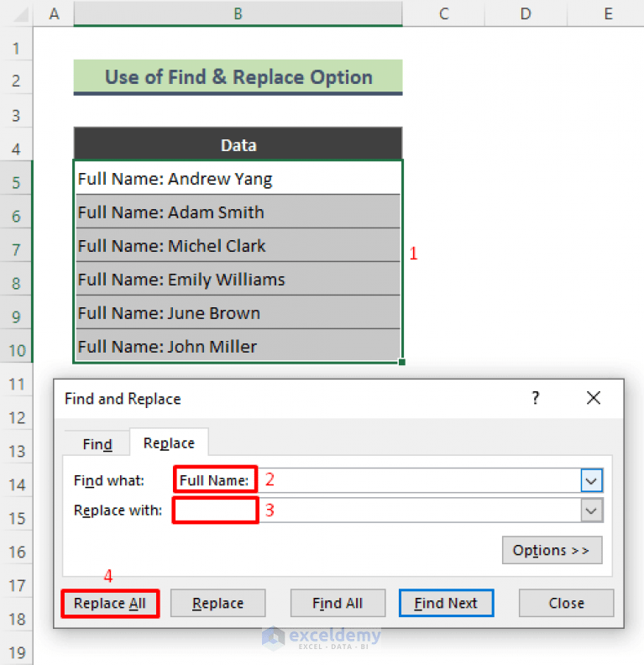Viewport: 644px width, 665px height.
Task: Click the Find All button
Action: pos(338,603)
